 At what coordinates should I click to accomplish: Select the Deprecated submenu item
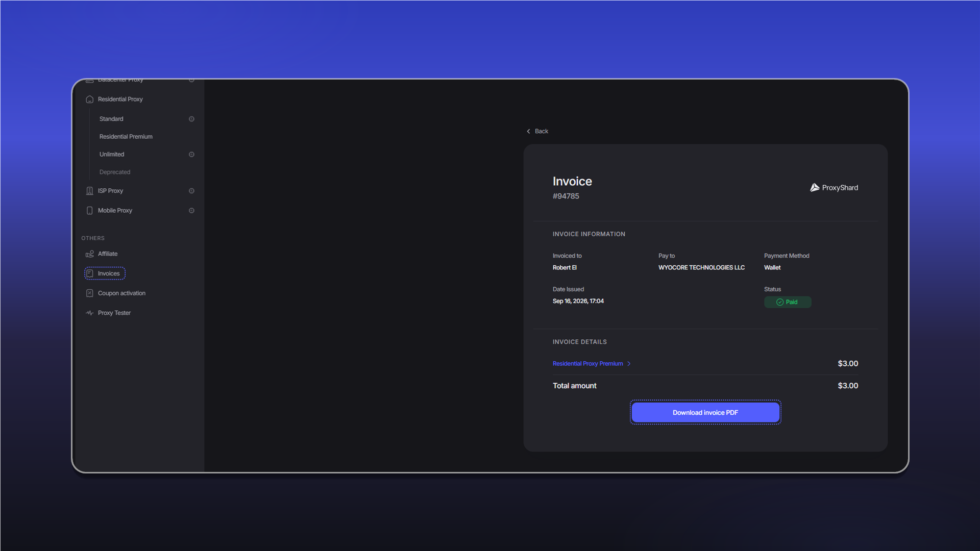[x=115, y=172]
